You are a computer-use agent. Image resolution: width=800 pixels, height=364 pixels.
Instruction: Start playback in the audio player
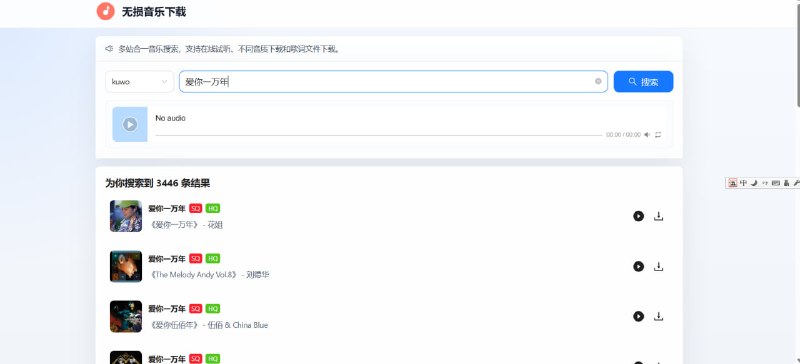pyautogui.click(x=130, y=124)
